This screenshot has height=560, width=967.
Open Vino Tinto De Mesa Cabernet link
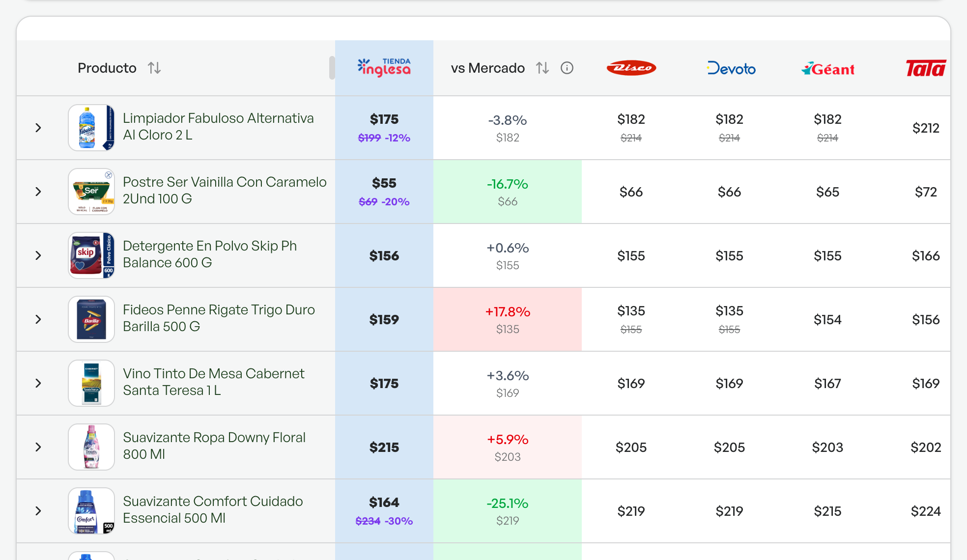214,382
